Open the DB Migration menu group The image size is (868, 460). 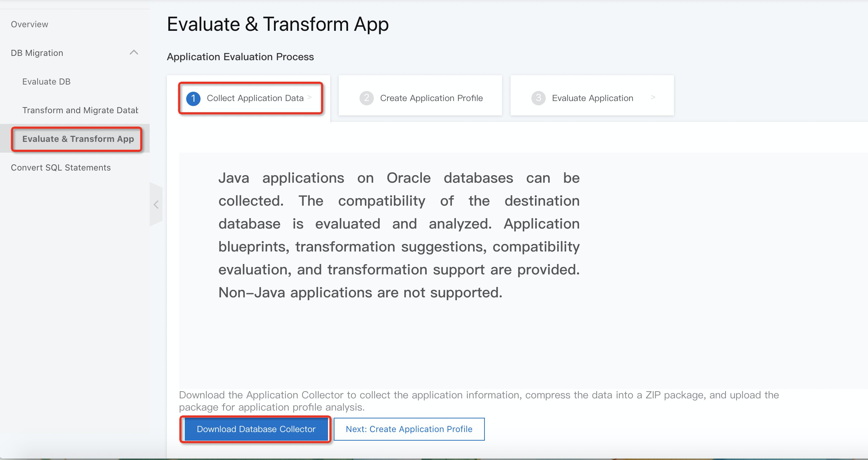37,53
